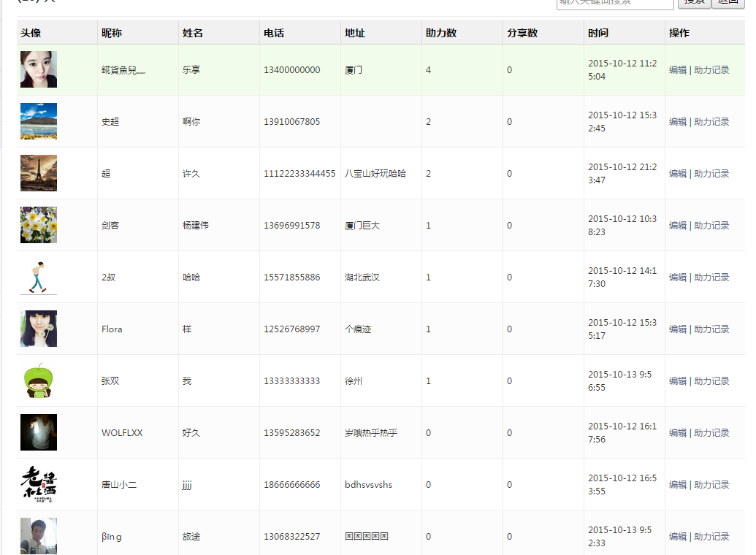Viewport: 756px width, 555px height.
Task: Click the 时间 column header
Action: (x=597, y=33)
